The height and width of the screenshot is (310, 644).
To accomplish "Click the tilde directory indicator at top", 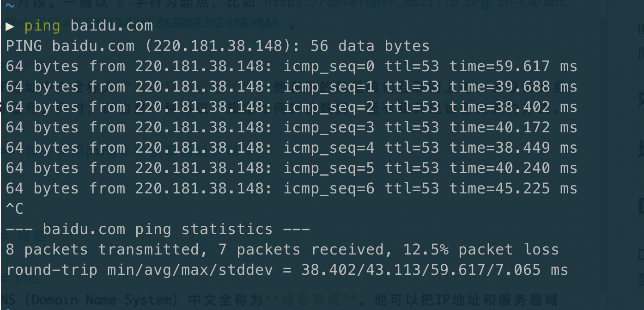I will (10, 5).
